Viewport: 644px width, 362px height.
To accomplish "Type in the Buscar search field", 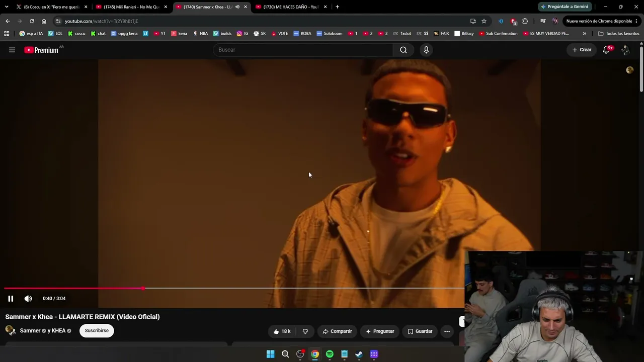I will (303, 50).
